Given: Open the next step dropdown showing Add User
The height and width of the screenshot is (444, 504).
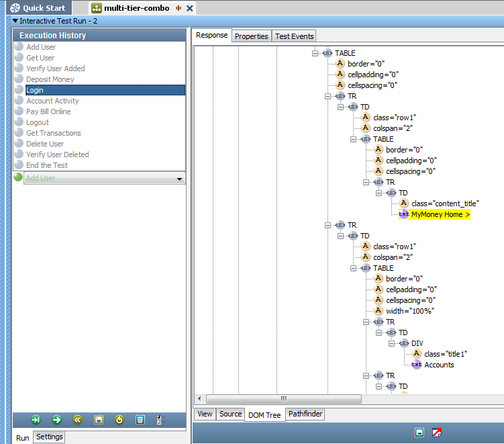Looking at the screenshot, I should click(x=179, y=179).
